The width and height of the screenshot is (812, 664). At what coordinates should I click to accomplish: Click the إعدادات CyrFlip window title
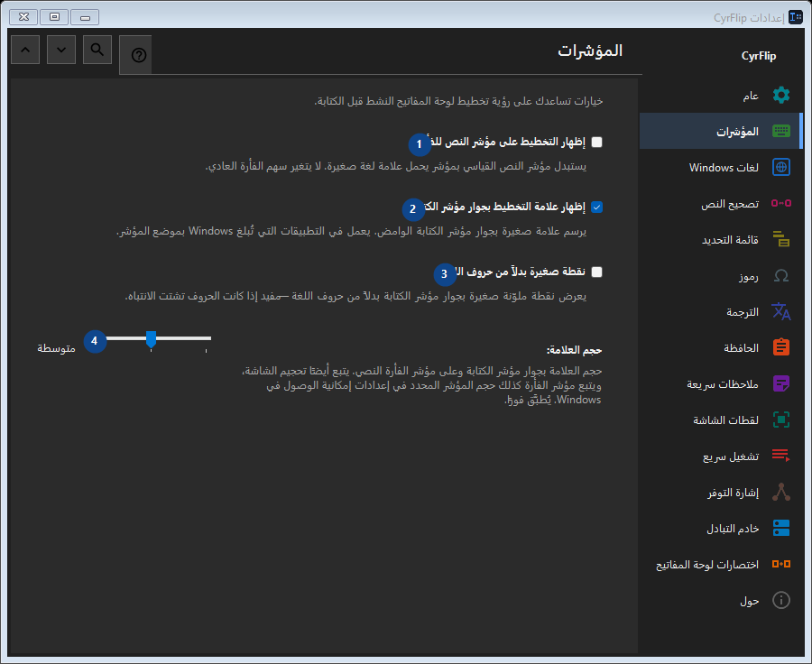tap(749, 18)
